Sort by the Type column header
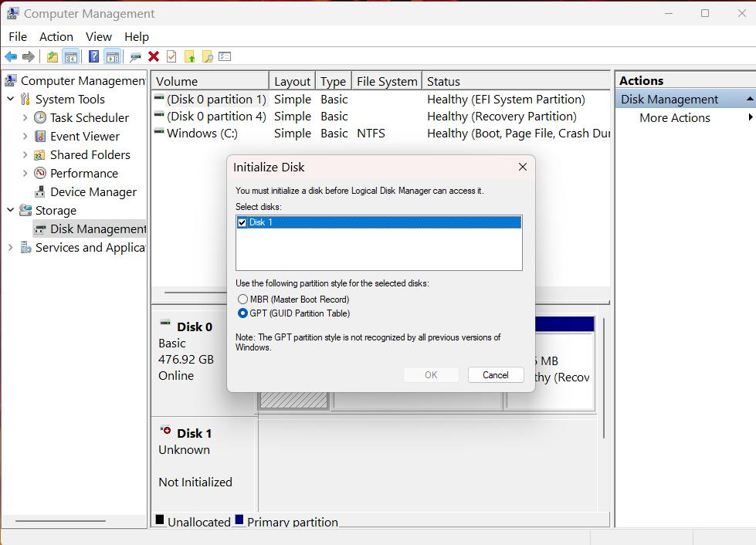The image size is (756, 545). [x=333, y=81]
